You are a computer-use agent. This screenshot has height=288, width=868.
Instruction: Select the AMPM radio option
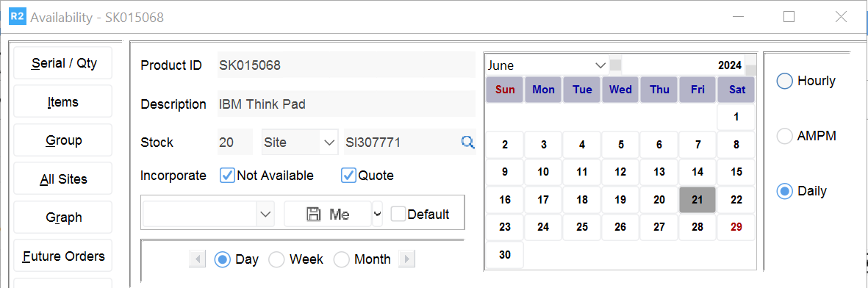785,136
